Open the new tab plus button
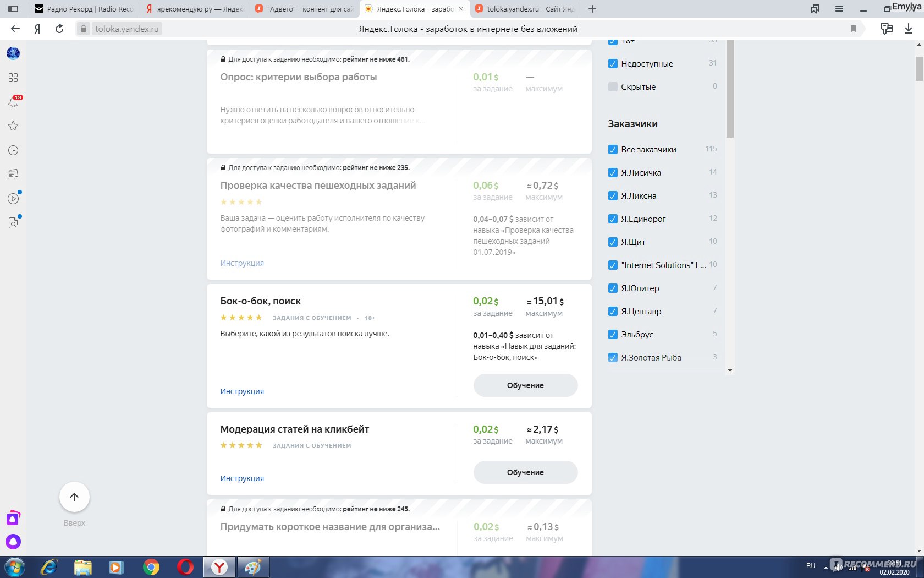 tap(592, 9)
